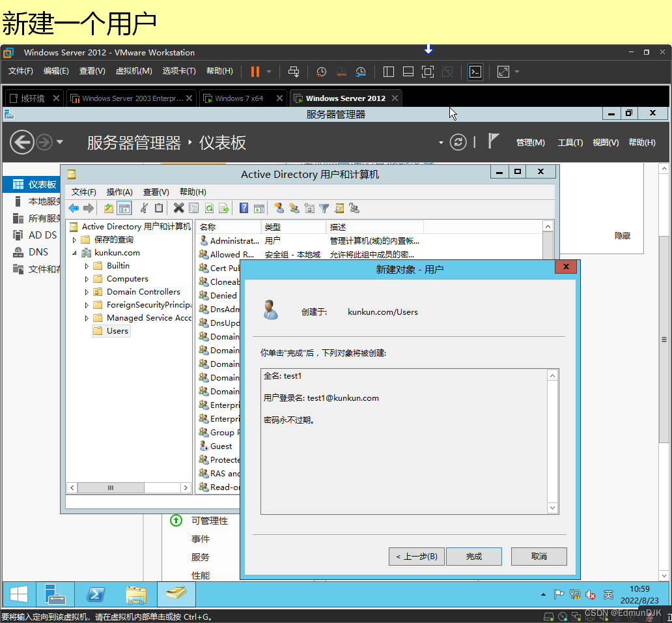Screen dimensions: 672x623
Task: Open the Windows Start button
Action: click(x=19, y=594)
